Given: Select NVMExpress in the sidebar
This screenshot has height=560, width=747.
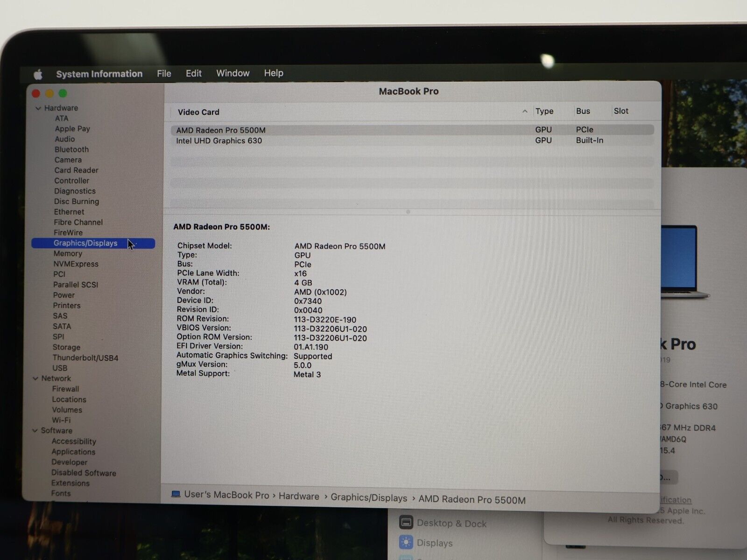Looking at the screenshot, I should point(76,264).
